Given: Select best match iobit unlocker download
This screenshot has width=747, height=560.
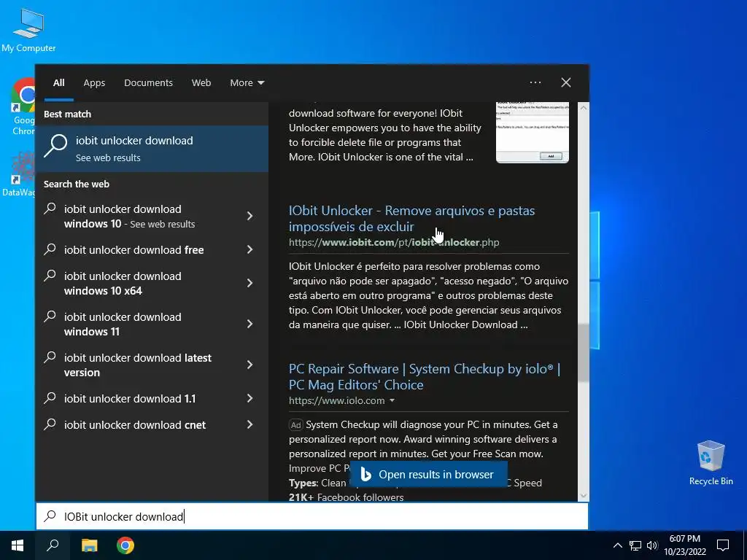Looking at the screenshot, I should [x=152, y=149].
